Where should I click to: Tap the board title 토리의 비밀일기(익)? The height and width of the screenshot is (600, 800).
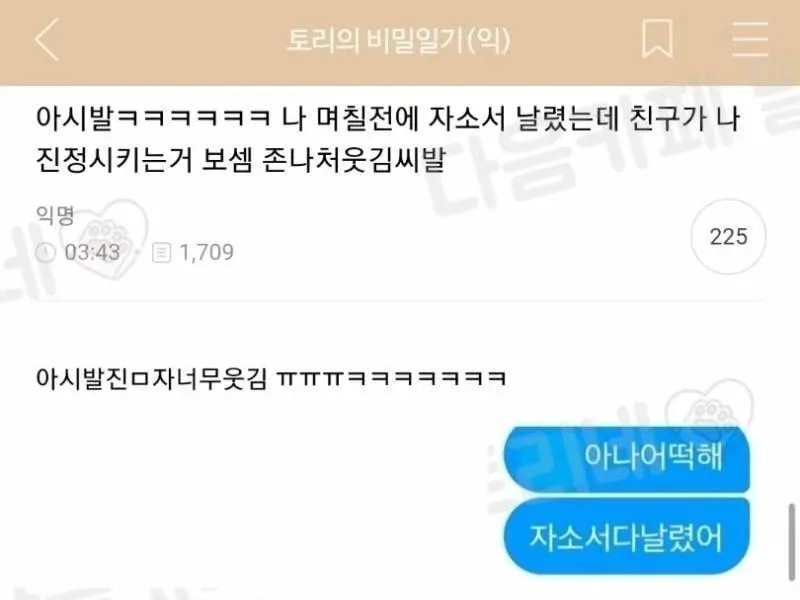399,40
